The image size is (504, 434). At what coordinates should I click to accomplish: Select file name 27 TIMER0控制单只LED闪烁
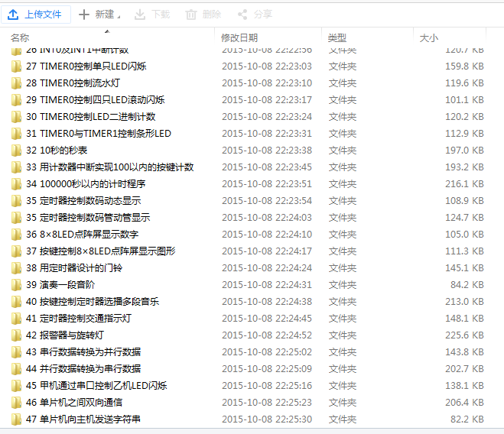(86, 66)
